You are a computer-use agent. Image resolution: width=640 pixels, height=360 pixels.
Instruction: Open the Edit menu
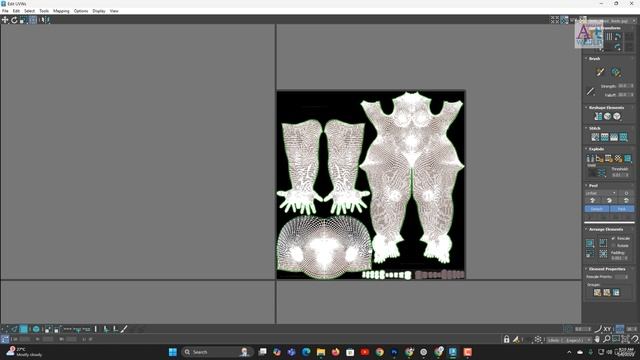16,11
